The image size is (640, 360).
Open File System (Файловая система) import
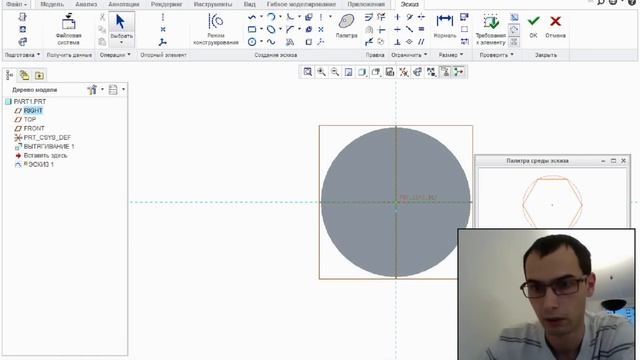tap(68, 29)
